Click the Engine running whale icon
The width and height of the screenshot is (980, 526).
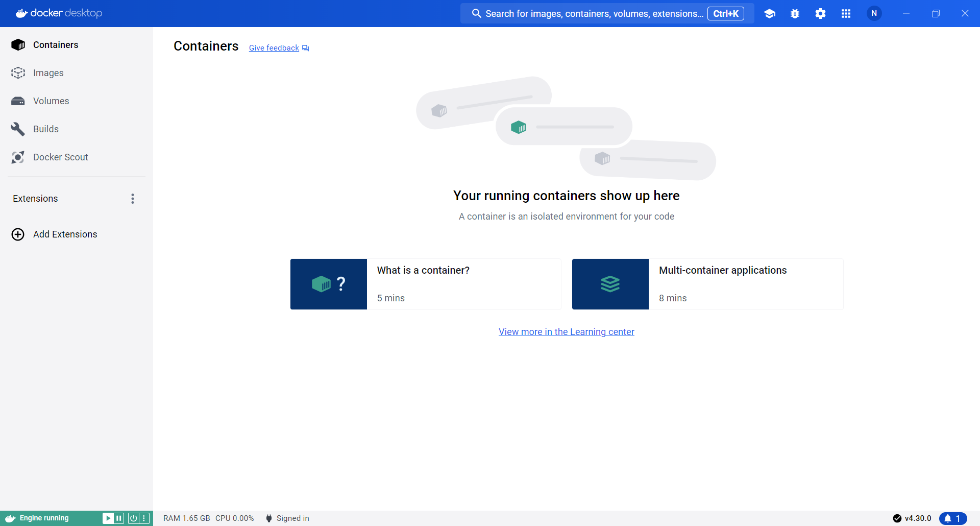coord(10,518)
